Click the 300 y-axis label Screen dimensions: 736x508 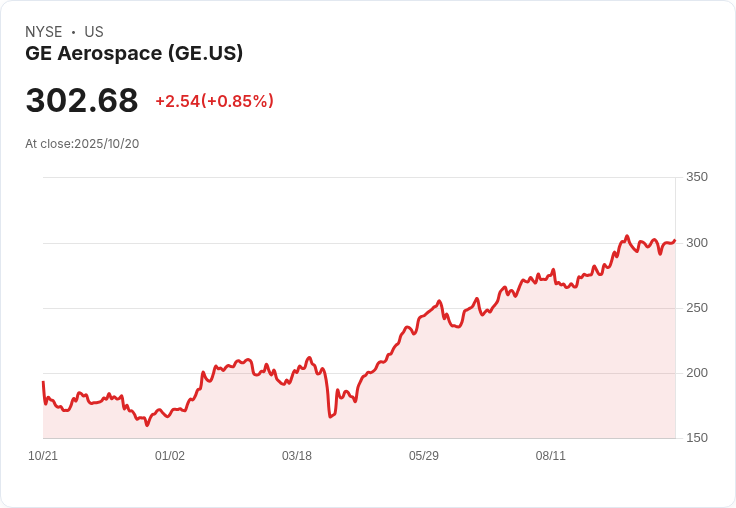pyautogui.click(x=697, y=243)
